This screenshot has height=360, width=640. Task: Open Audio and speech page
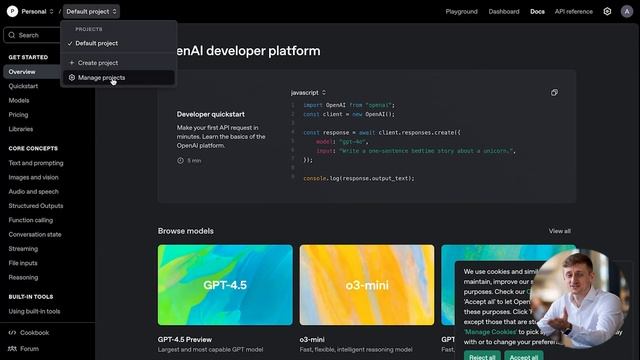(33, 191)
